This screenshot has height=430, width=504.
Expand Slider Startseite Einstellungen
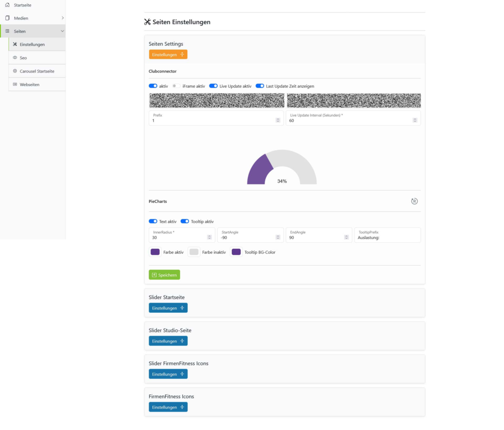[168, 308]
